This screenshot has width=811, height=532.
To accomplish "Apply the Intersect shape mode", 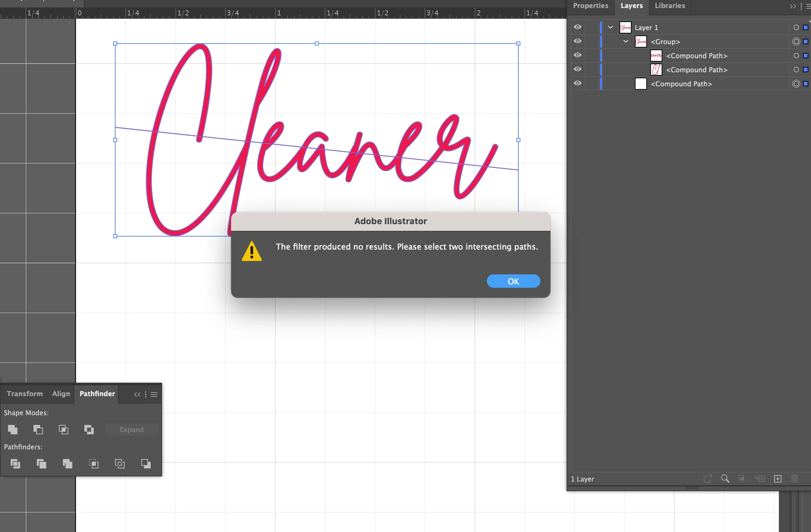I will click(x=63, y=430).
